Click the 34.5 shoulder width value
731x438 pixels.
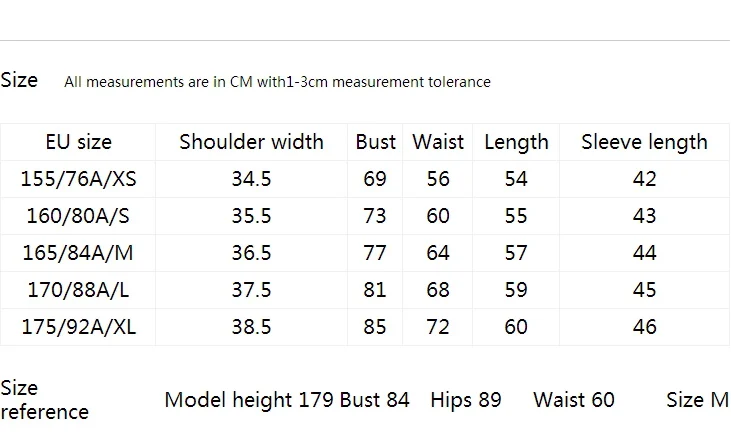251,179
